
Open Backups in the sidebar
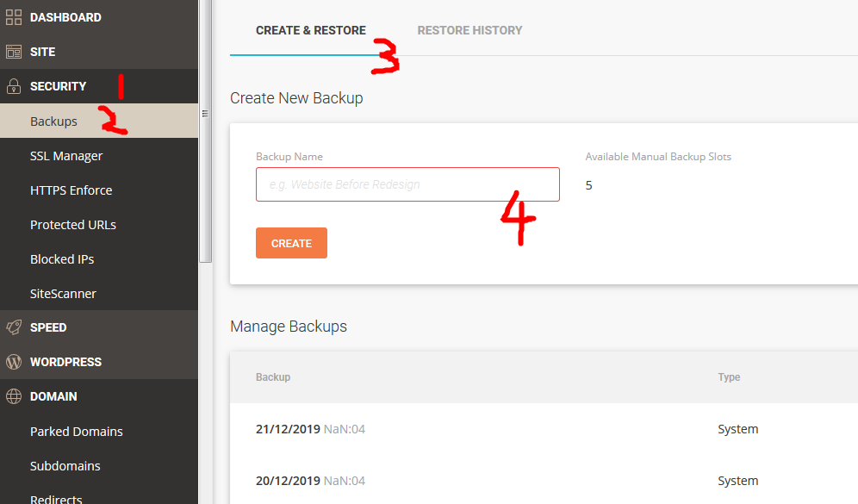[x=53, y=121]
